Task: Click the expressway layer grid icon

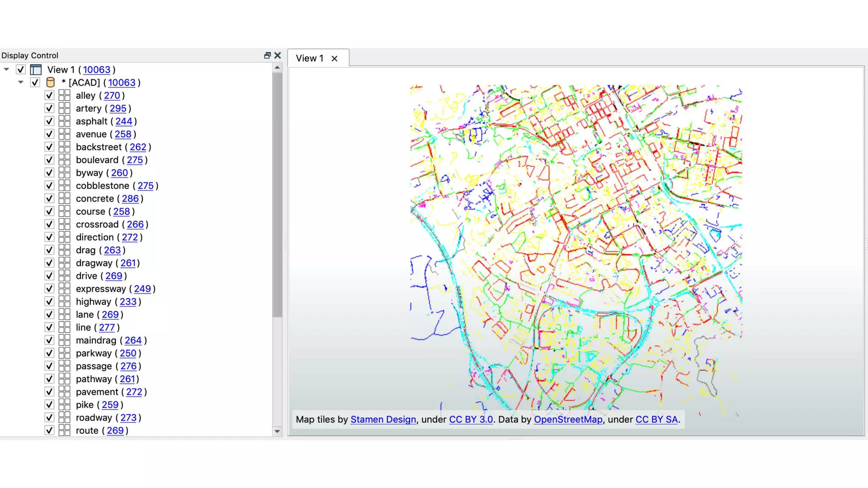Action: point(64,288)
